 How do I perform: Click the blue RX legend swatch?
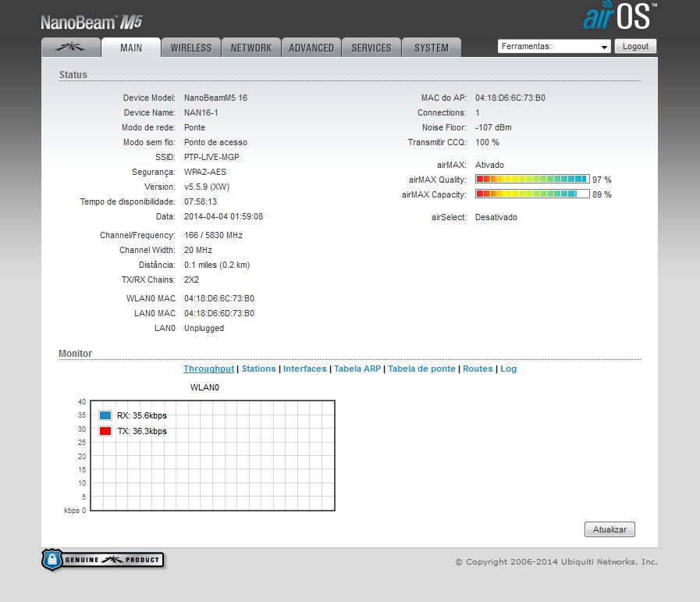click(x=105, y=415)
